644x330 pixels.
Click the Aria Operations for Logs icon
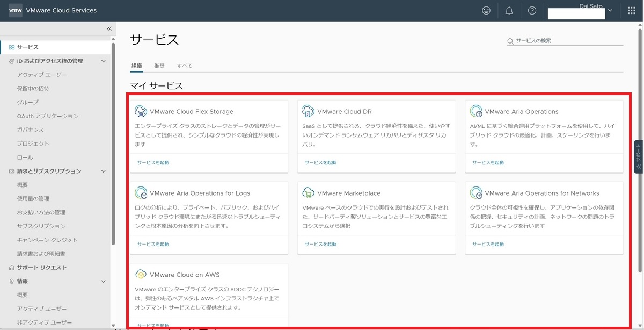click(141, 193)
